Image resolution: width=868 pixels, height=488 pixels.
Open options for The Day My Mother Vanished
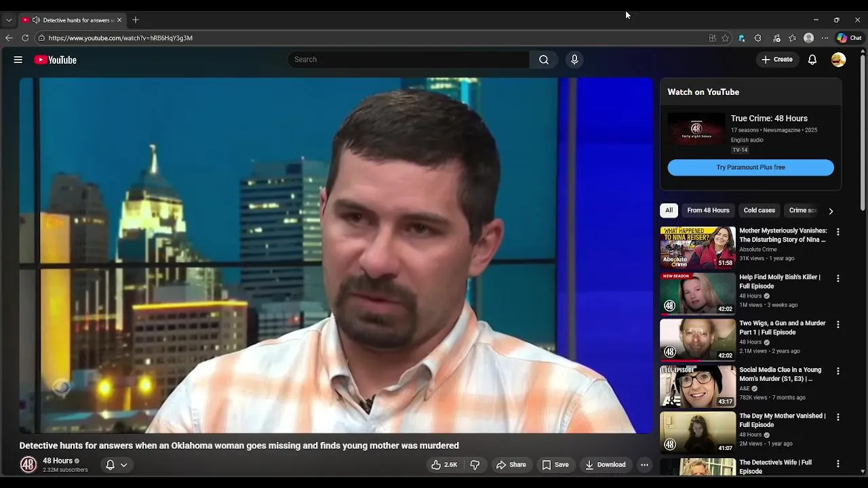(838, 418)
